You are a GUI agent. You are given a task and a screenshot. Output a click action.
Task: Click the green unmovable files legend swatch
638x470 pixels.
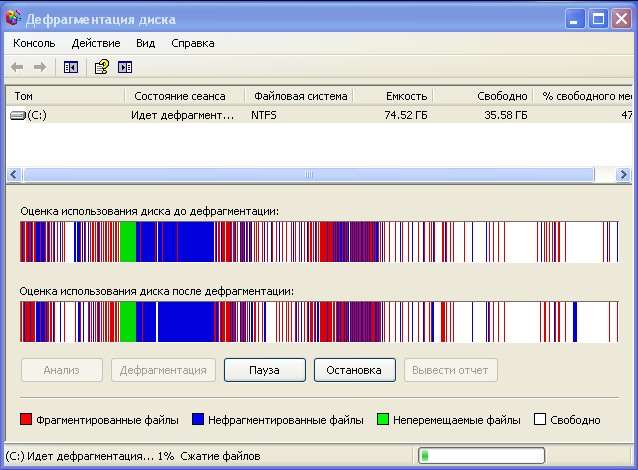383,419
